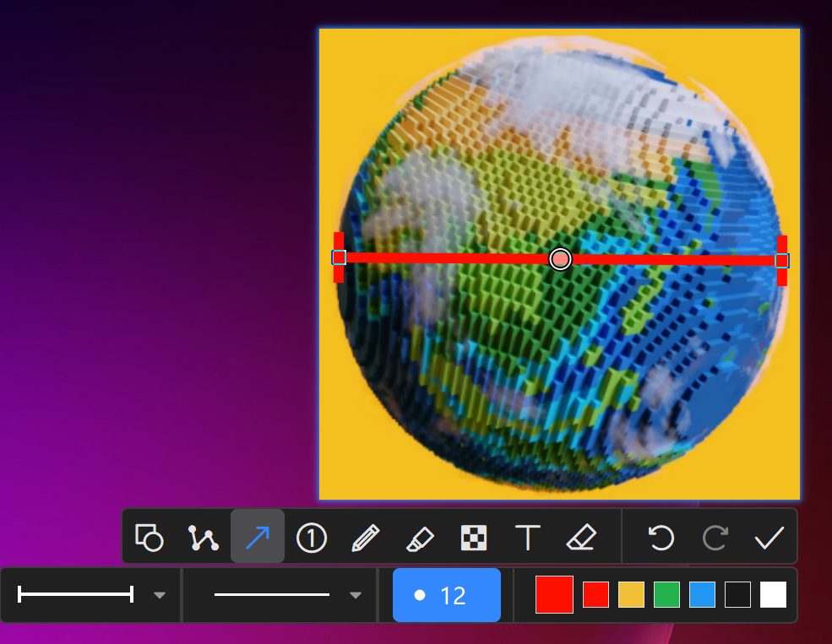Viewport: 832px width, 644px height.
Task: Click the redo arrow button
Action: 715,537
